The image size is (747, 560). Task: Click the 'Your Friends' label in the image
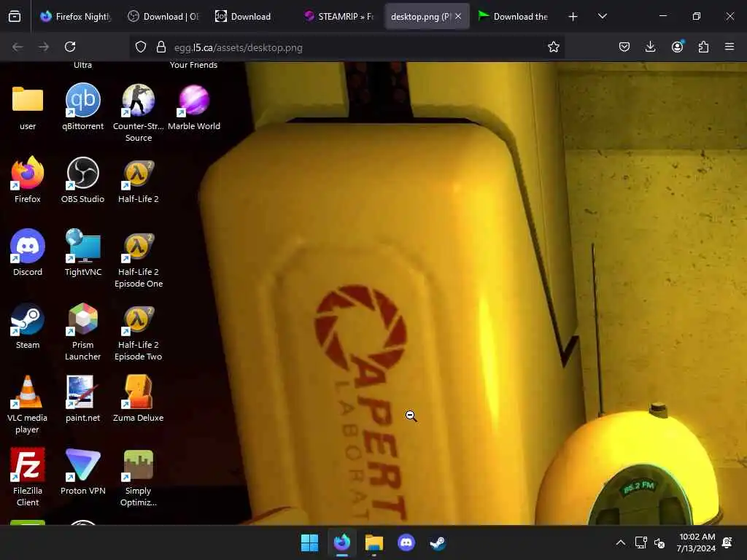click(193, 65)
